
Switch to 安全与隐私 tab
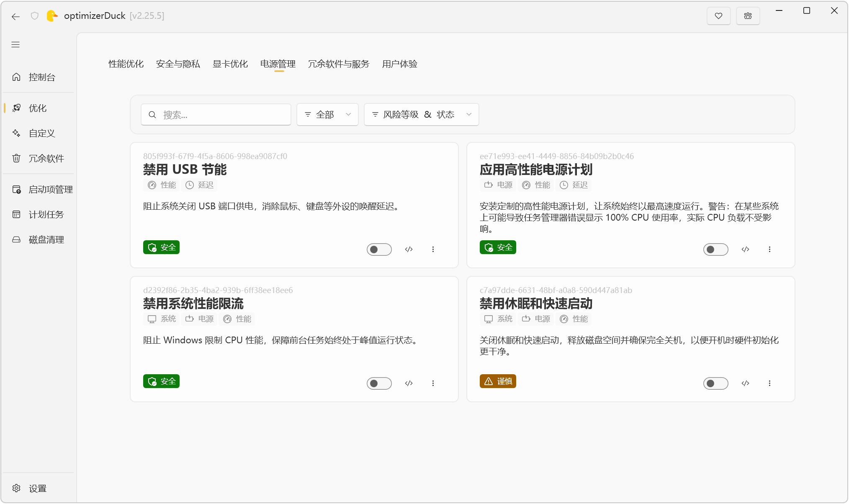coord(178,64)
